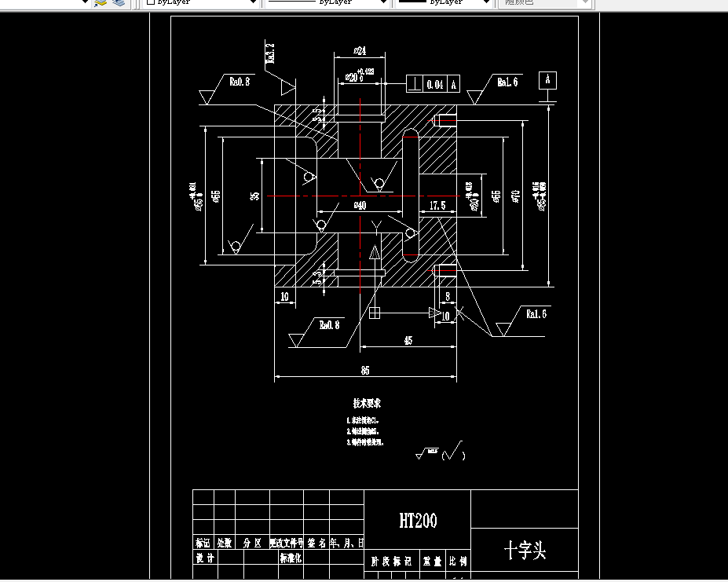Click the 更改文件号 title block cell
Viewport: 728px width, 582px height.
(287, 543)
